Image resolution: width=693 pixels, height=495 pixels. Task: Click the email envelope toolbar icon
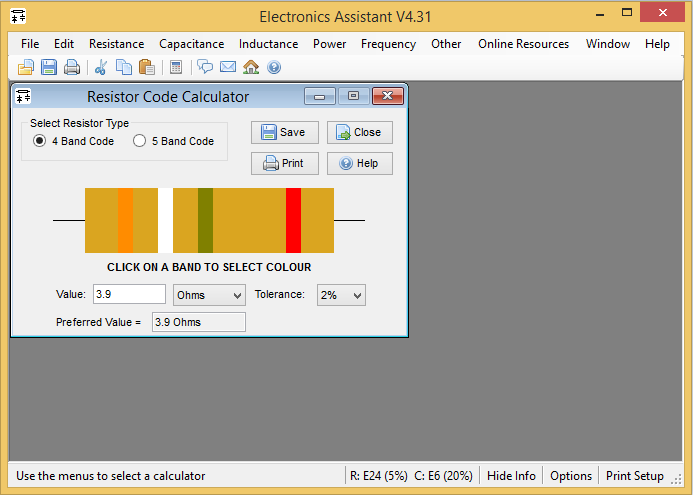228,67
